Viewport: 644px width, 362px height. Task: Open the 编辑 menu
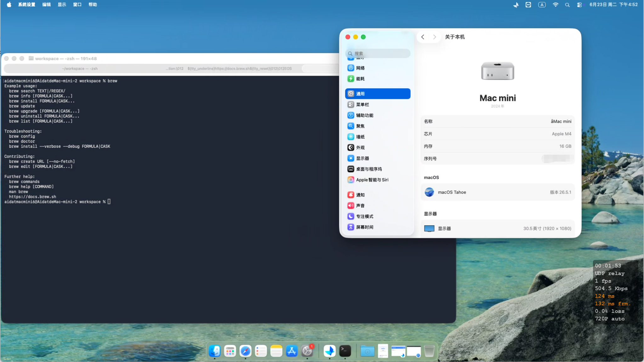tap(47, 4)
